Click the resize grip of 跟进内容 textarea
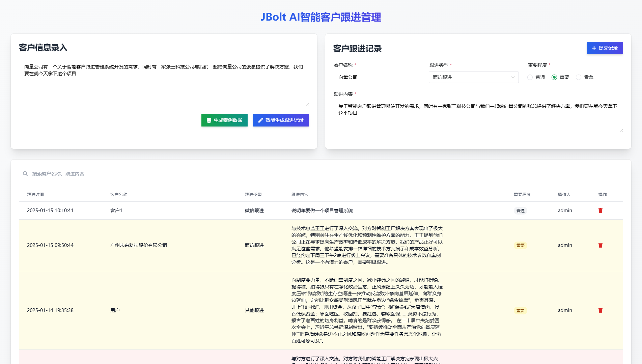 pos(621,131)
